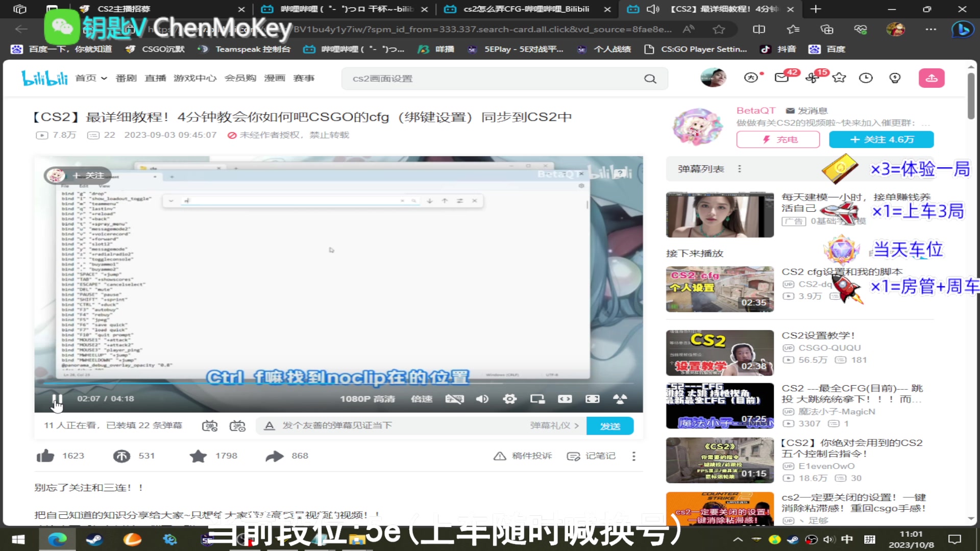Open 动态 icon with 15 badge
This screenshot has height=551, width=980.
[812, 78]
